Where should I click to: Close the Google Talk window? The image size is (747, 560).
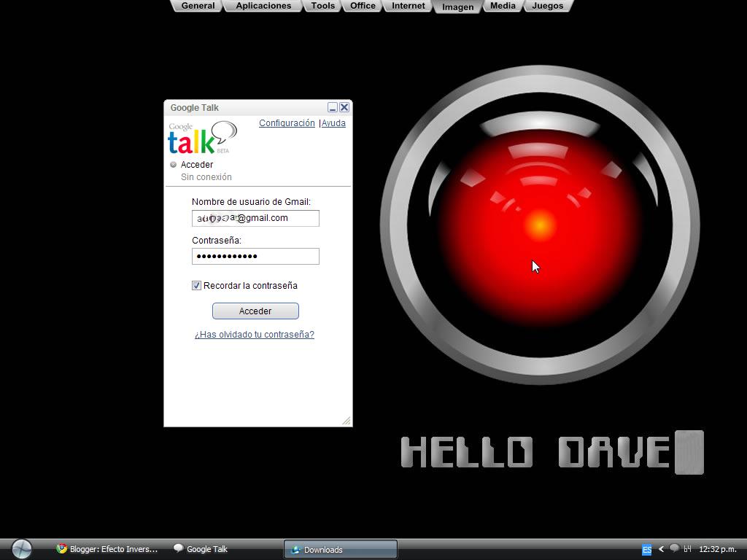pyautogui.click(x=344, y=107)
